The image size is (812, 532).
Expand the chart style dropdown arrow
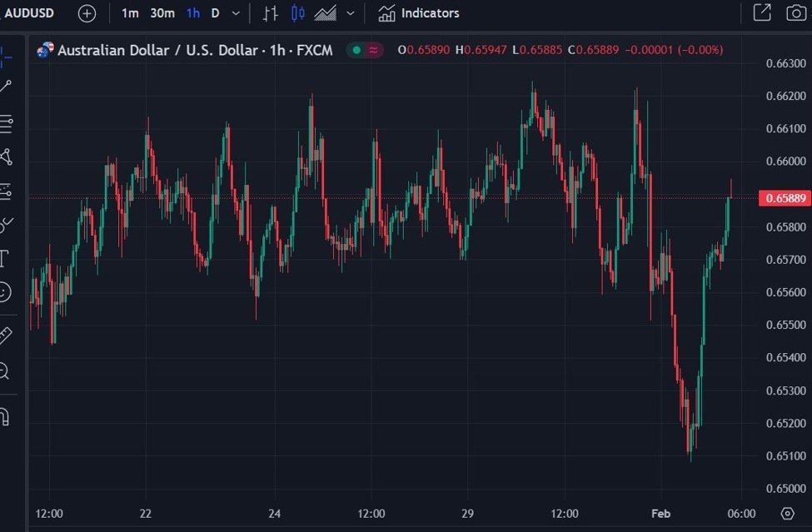(351, 13)
